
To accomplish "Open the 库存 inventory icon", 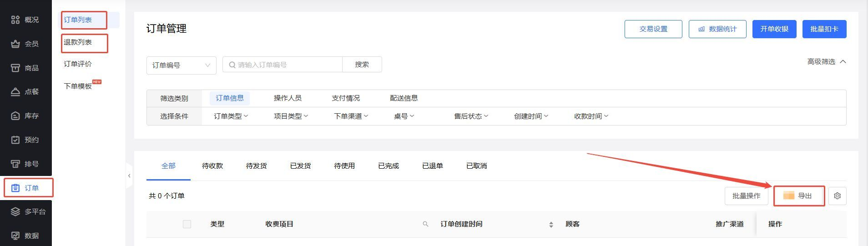I will [x=15, y=115].
